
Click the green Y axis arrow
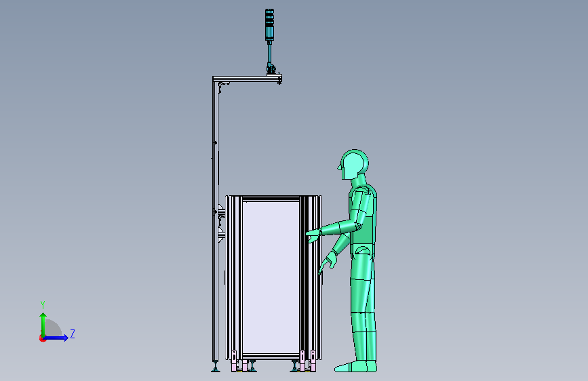coord(43,324)
